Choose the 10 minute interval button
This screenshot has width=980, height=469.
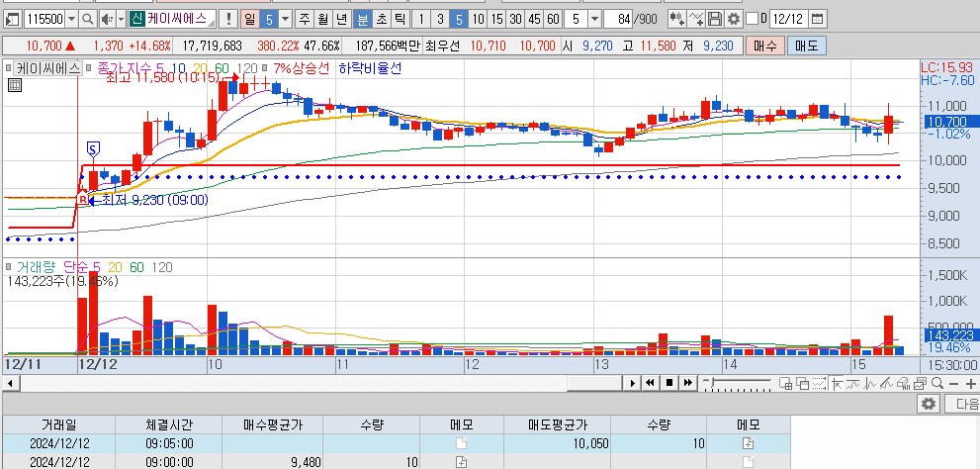coord(478,19)
